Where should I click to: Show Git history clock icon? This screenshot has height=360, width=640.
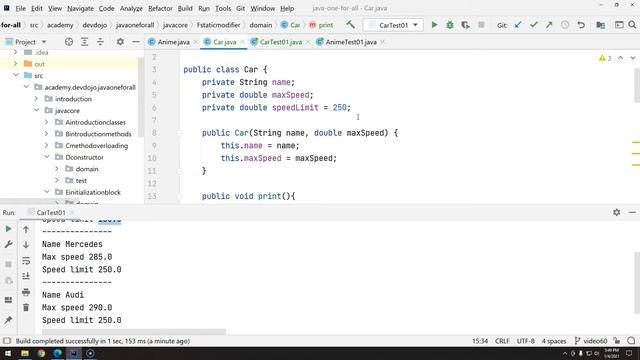coord(565,25)
